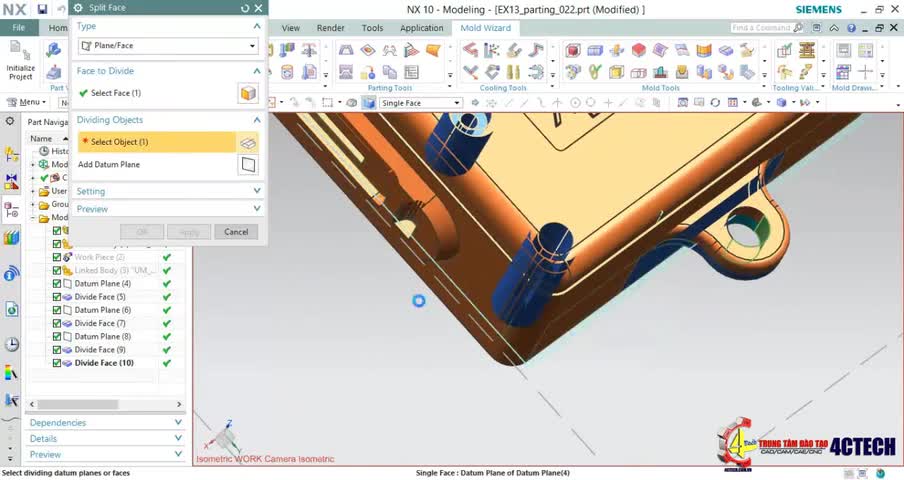Screen dimensions: 904x480
Task: Switch to the View tab
Action: [x=291, y=28]
